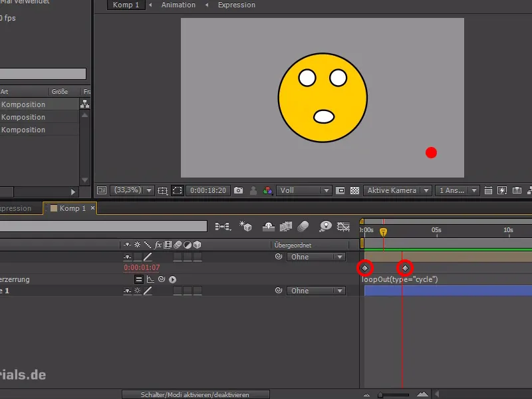Image resolution: width=532 pixels, height=399 pixels.
Task: Enable motion blur for layers icon
Action: pyautogui.click(x=303, y=226)
